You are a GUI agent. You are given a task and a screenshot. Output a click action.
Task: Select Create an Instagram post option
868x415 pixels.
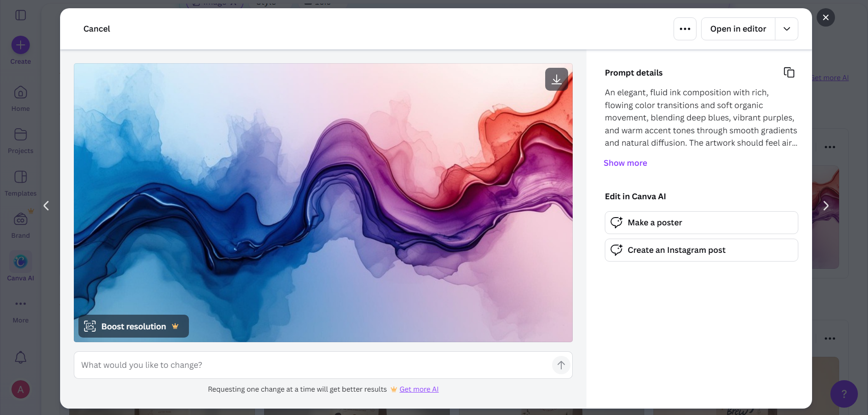(701, 250)
